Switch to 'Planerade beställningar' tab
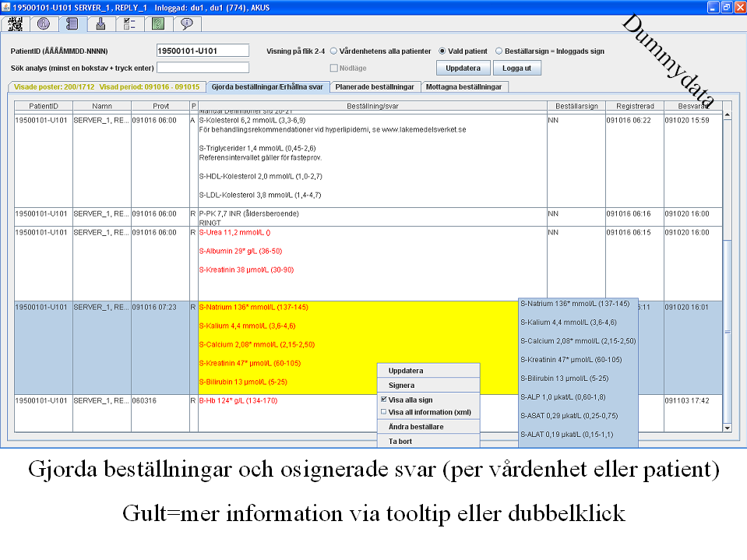This screenshot has height=560, width=747. 375,86
